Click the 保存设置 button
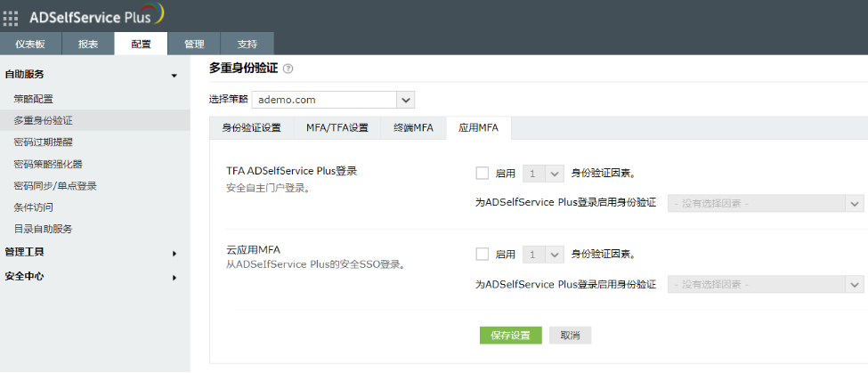 pyautogui.click(x=510, y=336)
